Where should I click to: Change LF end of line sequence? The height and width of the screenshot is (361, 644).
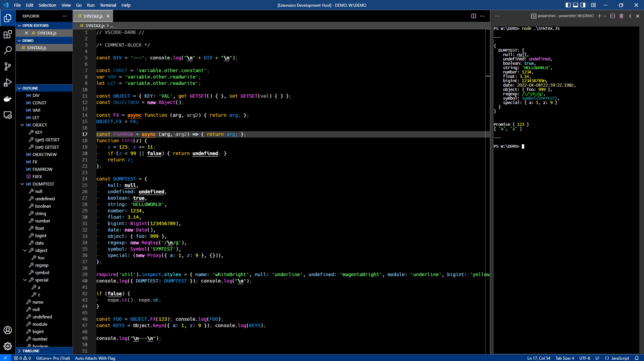pos(597,358)
